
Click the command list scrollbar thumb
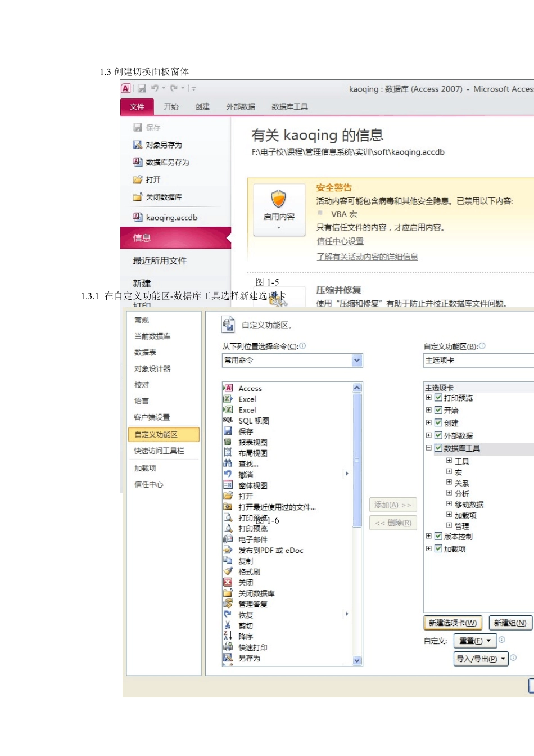click(356, 460)
